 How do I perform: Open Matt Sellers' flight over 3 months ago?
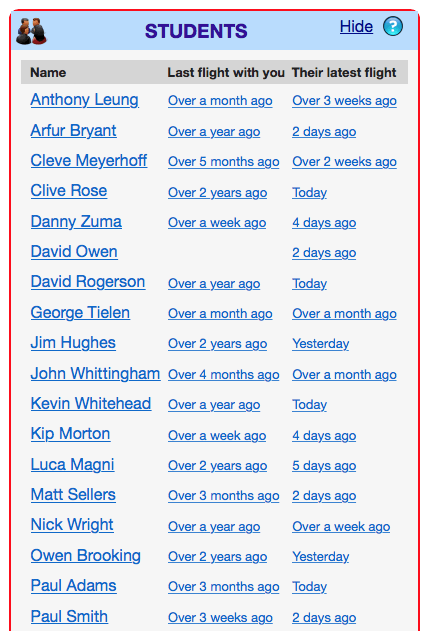coord(223,496)
